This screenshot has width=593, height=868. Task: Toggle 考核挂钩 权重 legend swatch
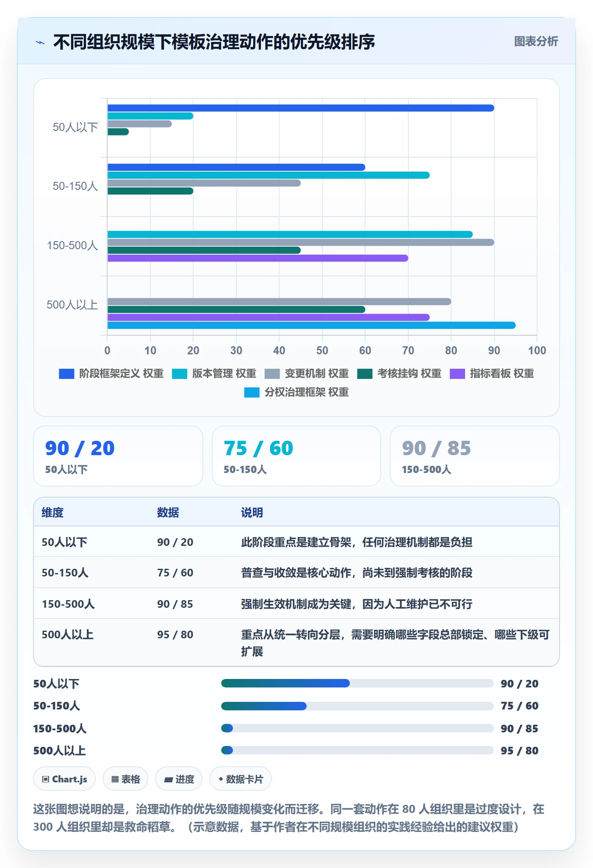click(x=365, y=373)
